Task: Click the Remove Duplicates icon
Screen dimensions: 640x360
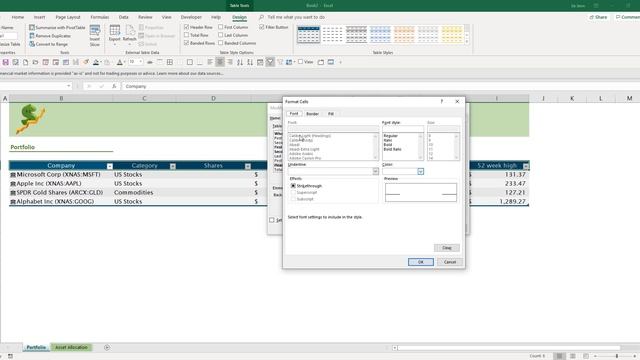Action: (32, 36)
